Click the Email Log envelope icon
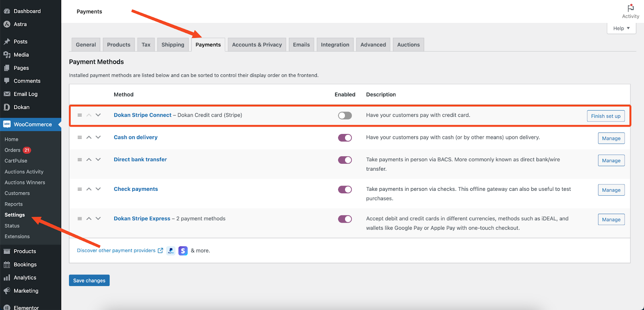 [x=7, y=94]
